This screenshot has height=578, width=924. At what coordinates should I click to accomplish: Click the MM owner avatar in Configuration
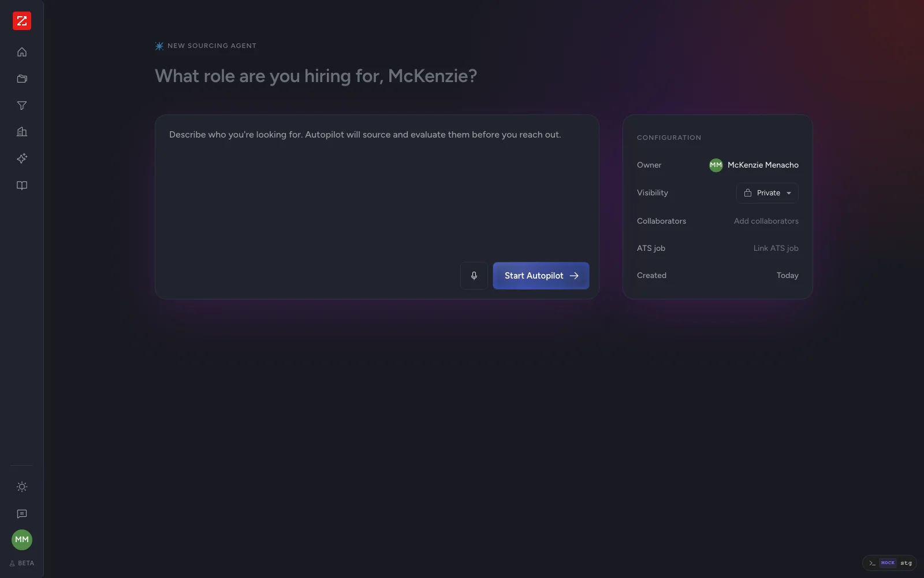point(716,165)
